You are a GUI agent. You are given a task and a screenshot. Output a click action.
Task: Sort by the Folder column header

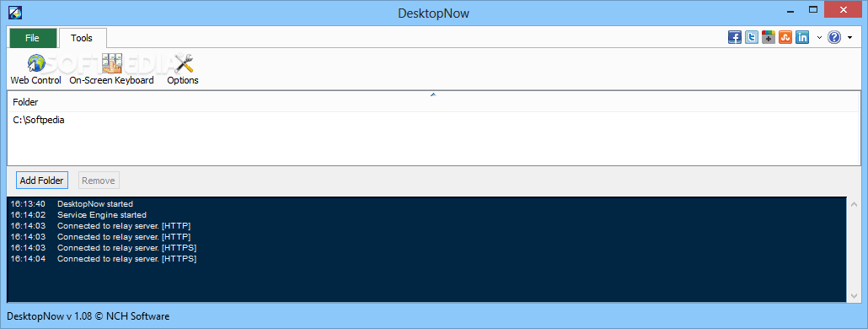(x=433, y=102)
